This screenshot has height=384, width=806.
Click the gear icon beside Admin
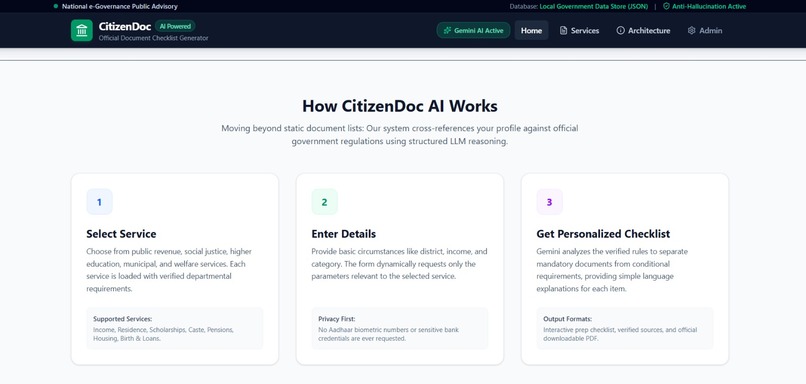click(x=691, y=30)
